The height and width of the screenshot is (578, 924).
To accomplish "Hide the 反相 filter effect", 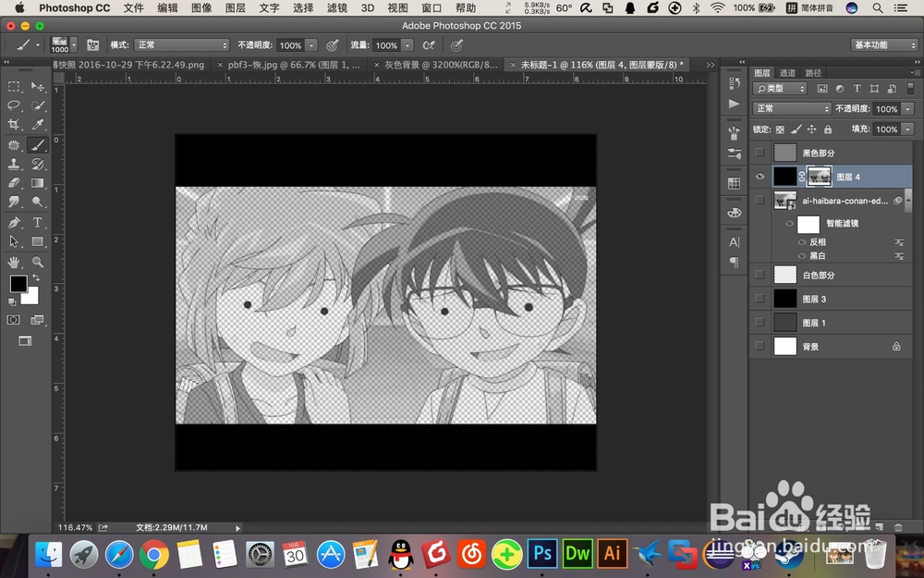I will pos(801,242).
